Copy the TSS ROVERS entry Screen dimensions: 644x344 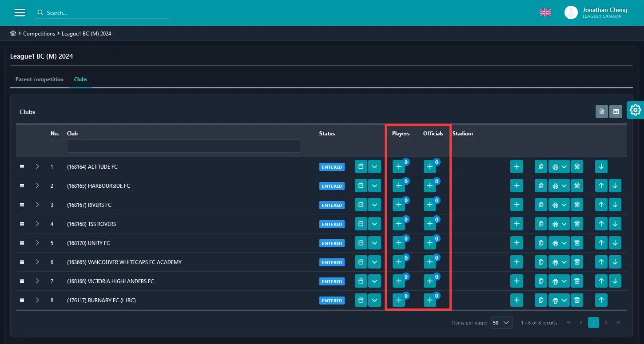coord(541,224)
